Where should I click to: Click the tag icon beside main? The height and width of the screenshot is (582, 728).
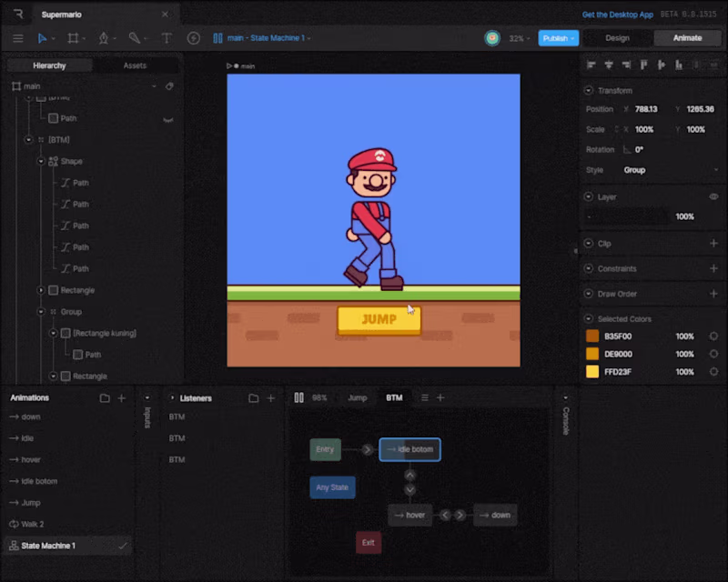point(169,86)
